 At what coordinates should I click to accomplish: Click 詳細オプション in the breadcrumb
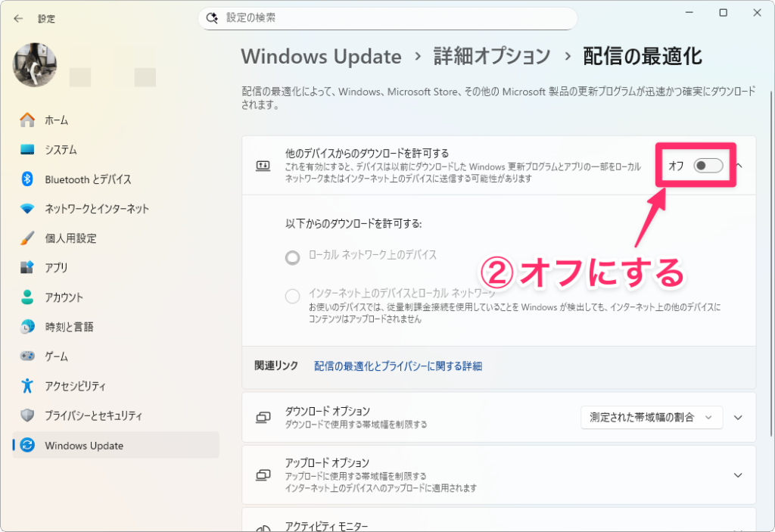492,57
